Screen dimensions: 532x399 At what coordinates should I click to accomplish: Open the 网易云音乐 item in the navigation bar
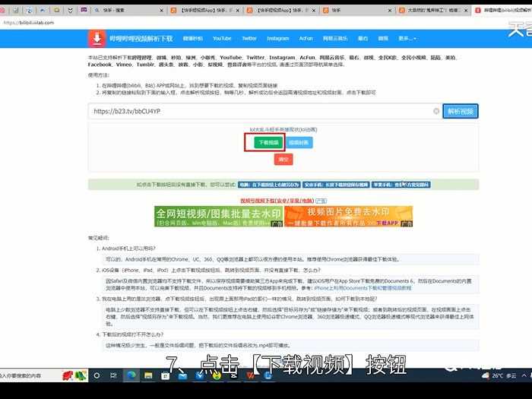coord(335,39)
